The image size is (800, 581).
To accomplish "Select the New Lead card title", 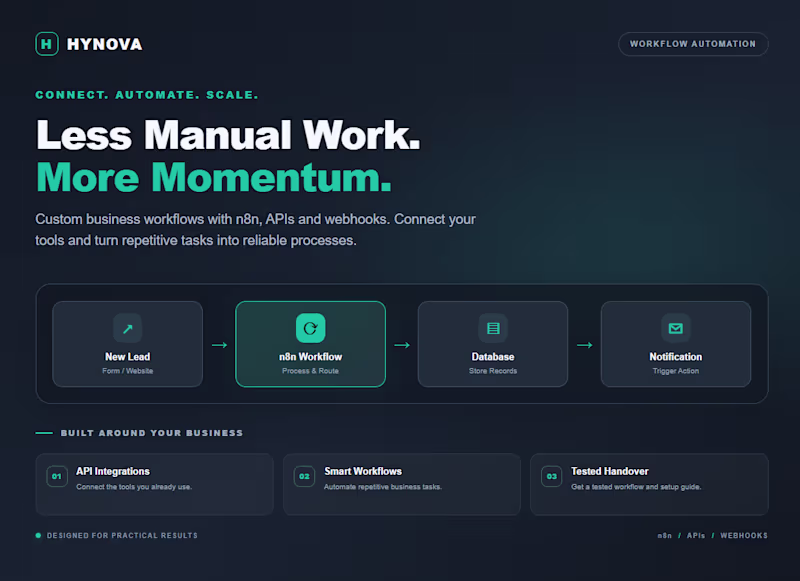I will tap(128, 357).
